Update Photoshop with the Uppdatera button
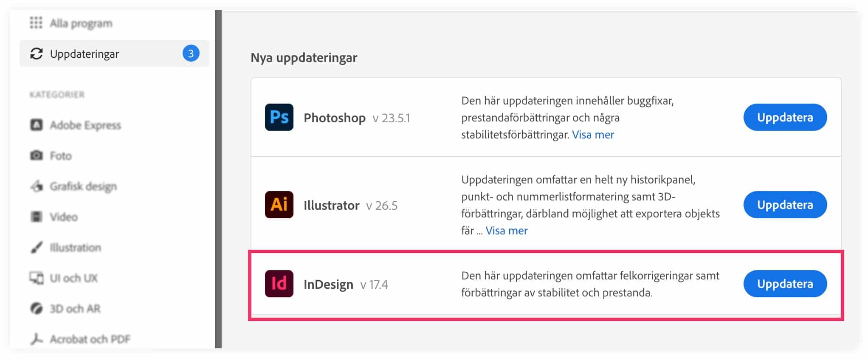Image resolution: width=868 pixels, height=361 pixels. click(x=785, y=117)
